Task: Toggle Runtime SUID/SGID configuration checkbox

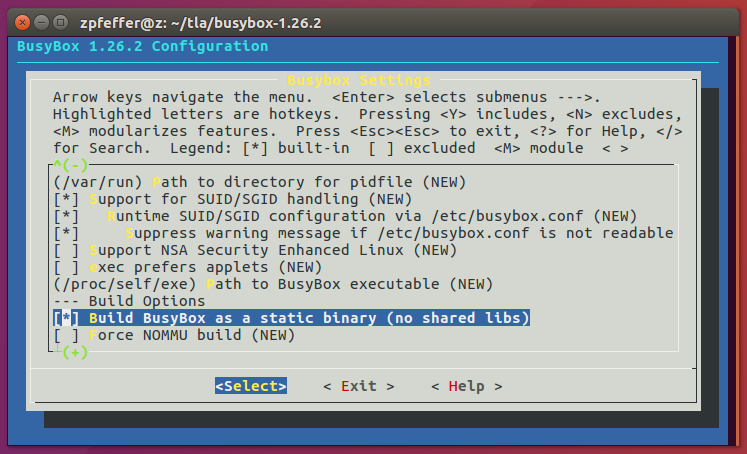Action: [x=66, y=216]
